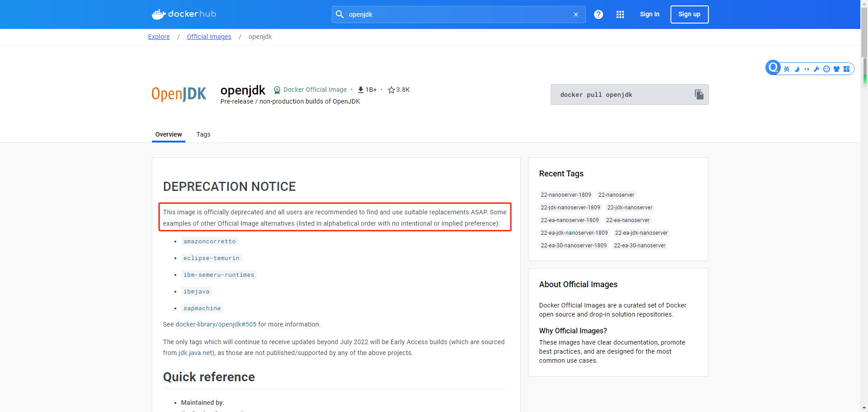Image resolution: width=868 pixels, height=412 pixels.
Task: Toggle the moon half-width icon
Action: tap(797, 69)
